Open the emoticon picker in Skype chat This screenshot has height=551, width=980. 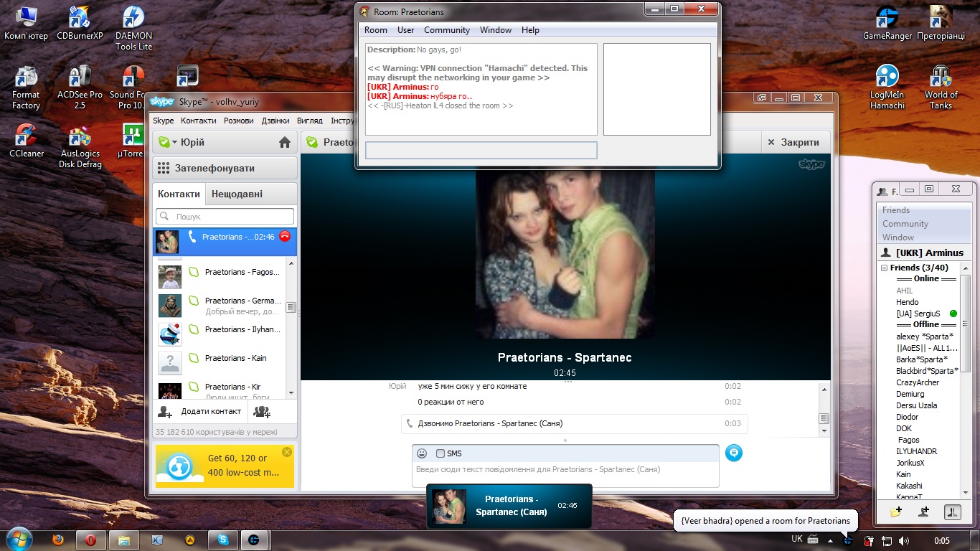point(422,453)
